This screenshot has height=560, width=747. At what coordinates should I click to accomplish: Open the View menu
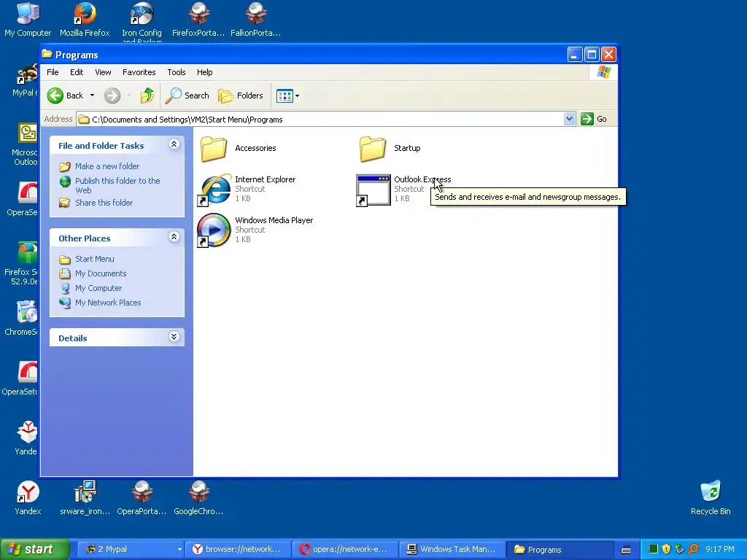(103, 72)
